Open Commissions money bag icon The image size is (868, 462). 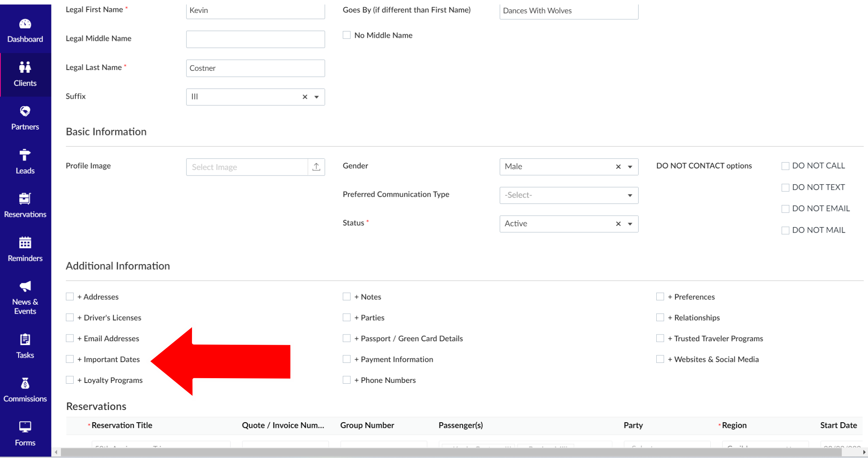(25, 383)
